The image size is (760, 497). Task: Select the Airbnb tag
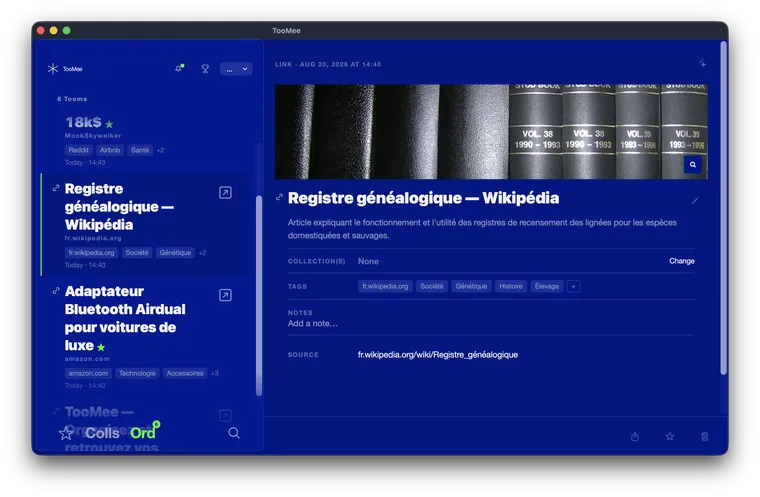(x=110, y=150)
